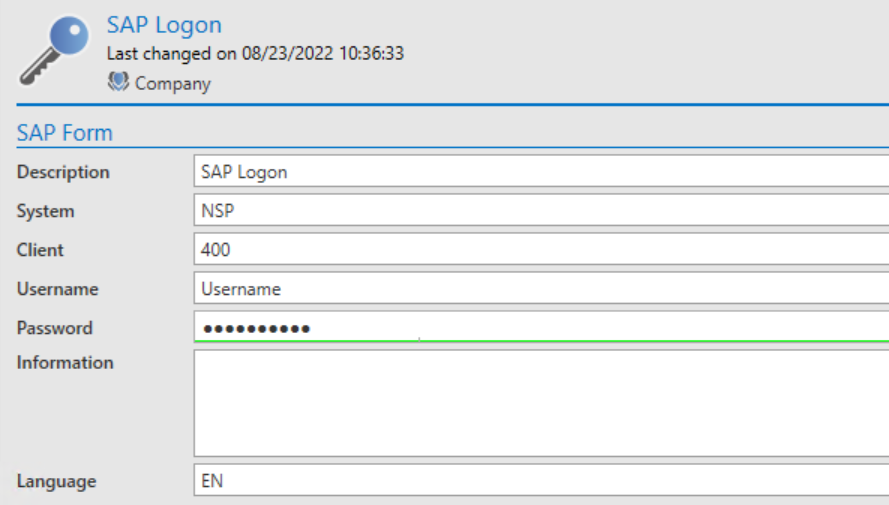The height and width of the screenshot is (505, 889).
Task: Click the Language label
Action: click(56, 481)
